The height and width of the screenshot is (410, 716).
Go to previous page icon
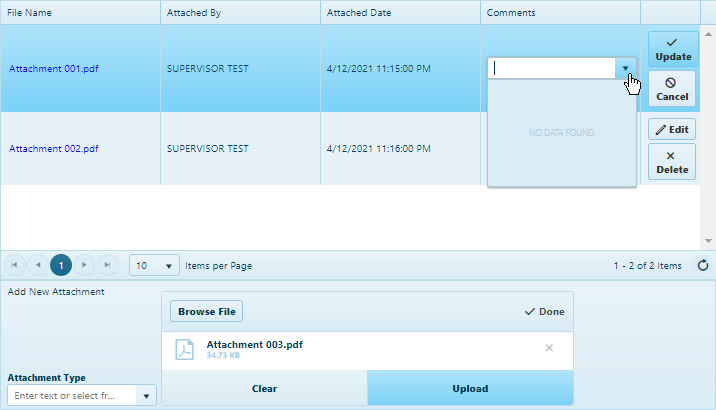[x=38, y=265]
